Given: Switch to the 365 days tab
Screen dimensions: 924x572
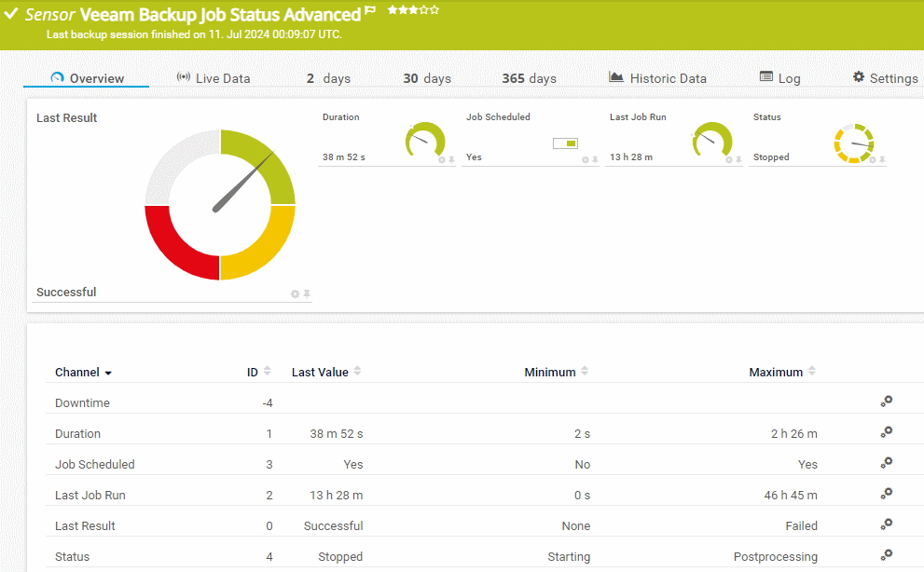Looking at the screenshot, I should (x=529, y=78).
